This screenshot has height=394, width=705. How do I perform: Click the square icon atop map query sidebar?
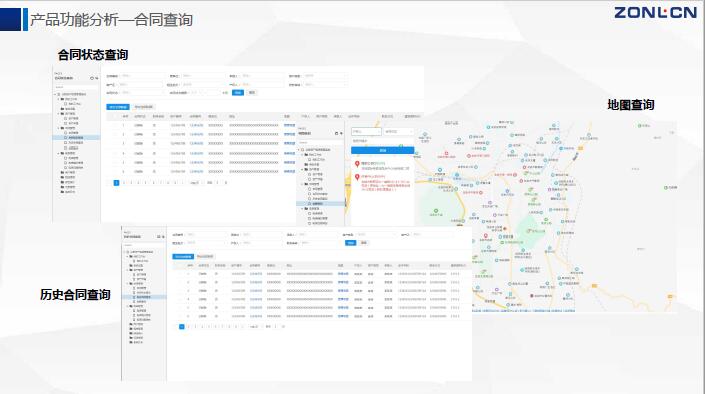(x=337, y=134)
